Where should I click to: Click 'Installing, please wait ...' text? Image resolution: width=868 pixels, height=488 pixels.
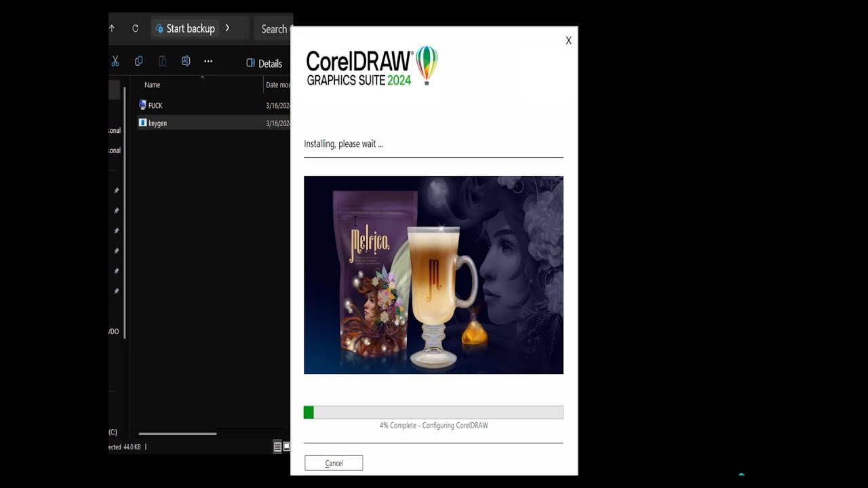[x=343, y=144]
